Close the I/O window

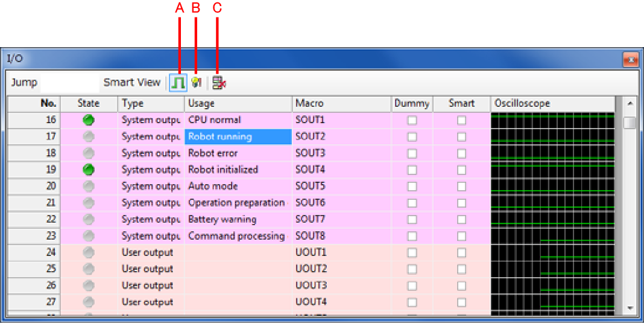(x=630, y=59)
